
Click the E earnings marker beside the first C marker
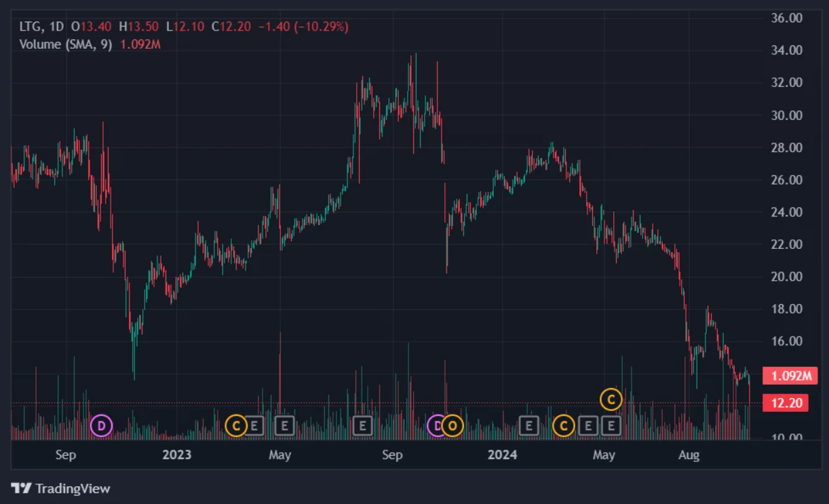254,426
